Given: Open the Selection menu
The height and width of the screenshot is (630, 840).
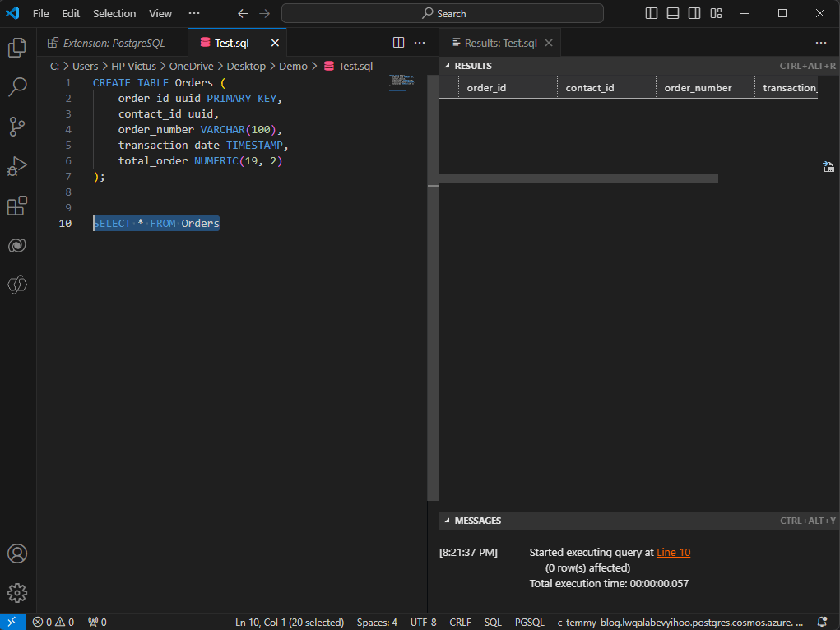Looking at the screenshot, I should [114, 13].
